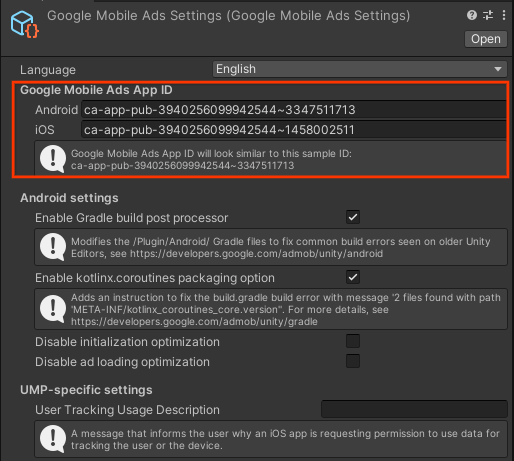The height and width of the screenshot is (461, 514).
Task: Click the App ID sample info icon
Action: (53, 159)
